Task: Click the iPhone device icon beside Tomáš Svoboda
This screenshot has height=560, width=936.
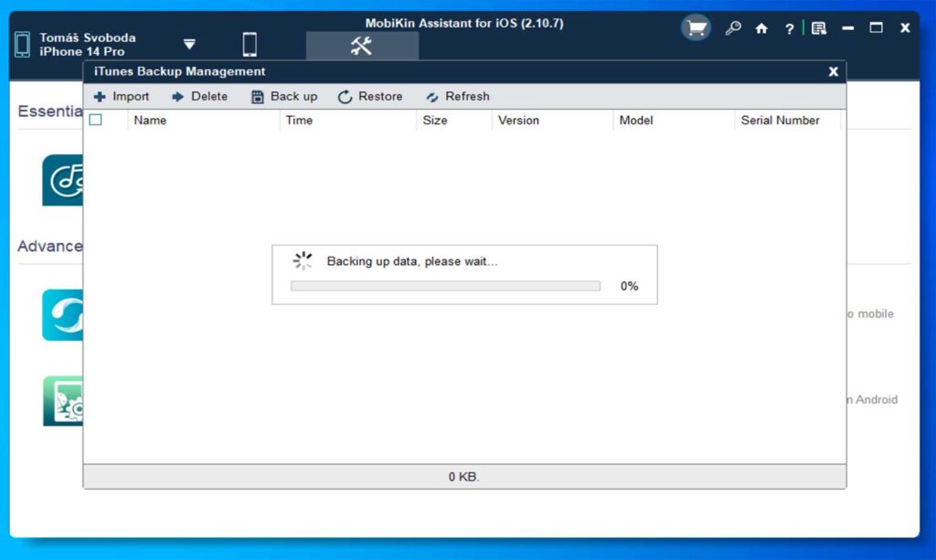Action: pos(22,44)
